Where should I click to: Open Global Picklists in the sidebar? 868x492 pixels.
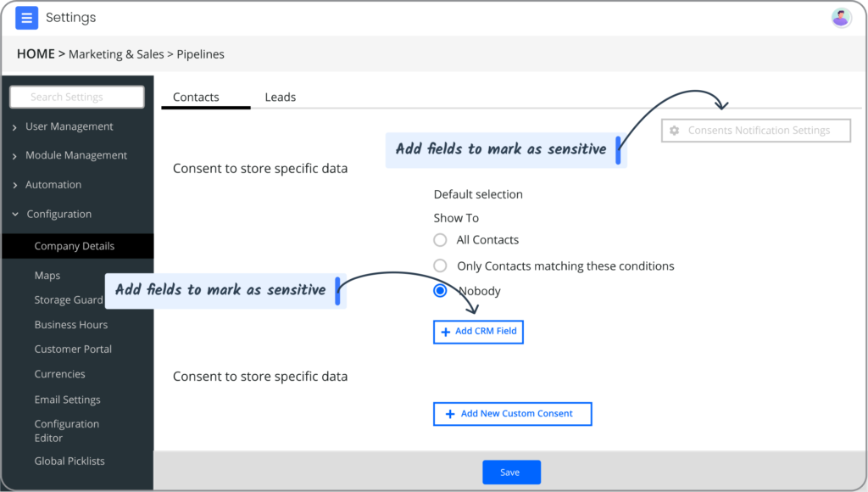coord(70,461)
